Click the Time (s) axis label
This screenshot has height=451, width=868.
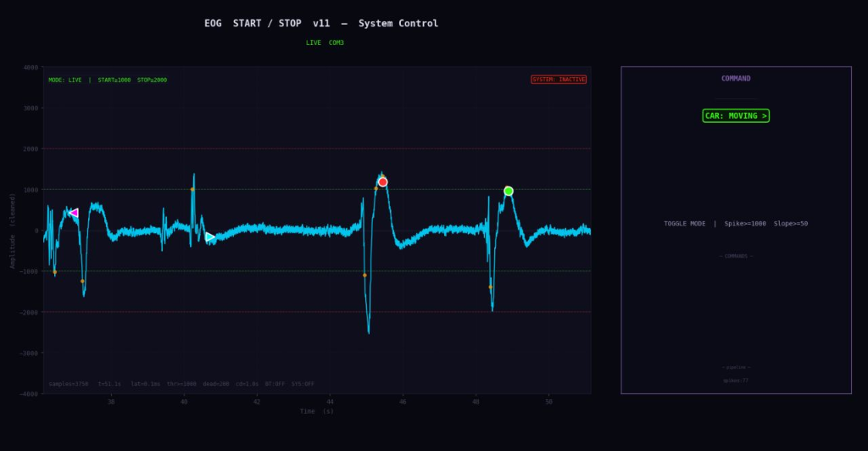pos(317,411)
